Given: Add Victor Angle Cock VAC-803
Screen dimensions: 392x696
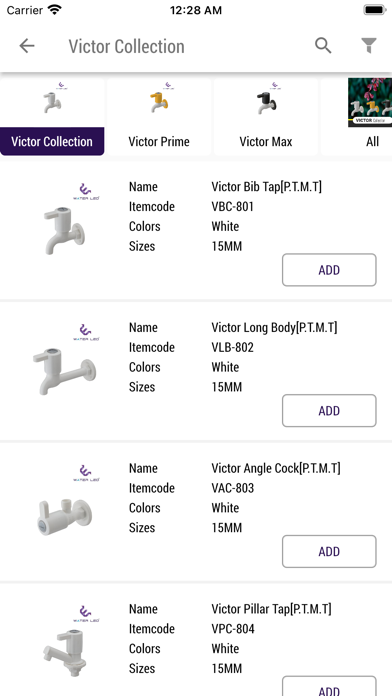Looking at the screenshot, I should tap(329, 551).
